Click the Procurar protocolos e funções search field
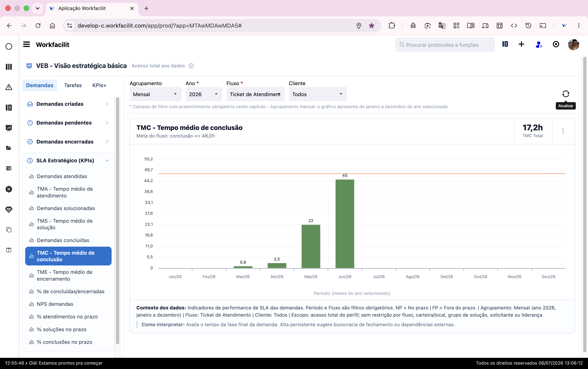 (445, 45)
